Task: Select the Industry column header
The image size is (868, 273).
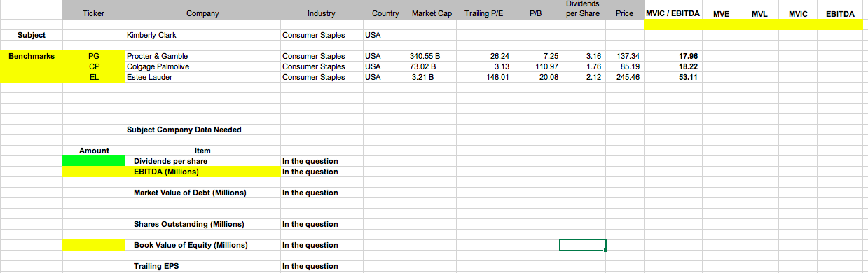Action: [321, 14]
